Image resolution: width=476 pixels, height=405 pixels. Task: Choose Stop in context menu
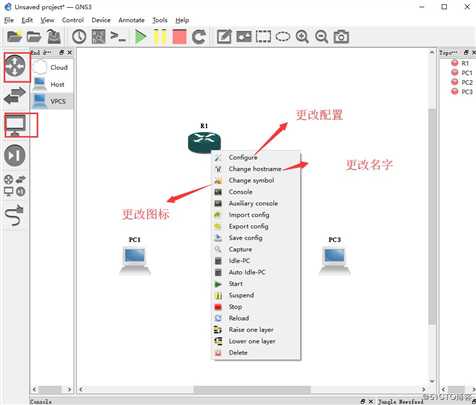(x=256, y=307)
